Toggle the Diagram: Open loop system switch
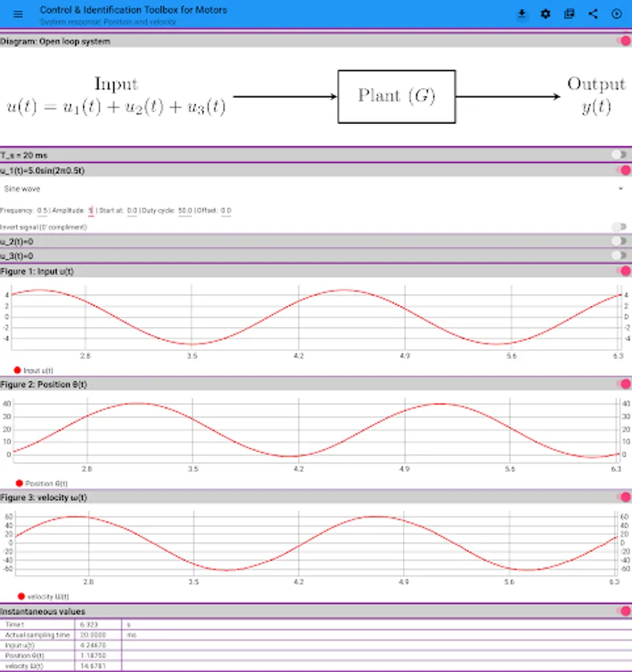This screenshot has height=672, width=632. click(622, 41)
